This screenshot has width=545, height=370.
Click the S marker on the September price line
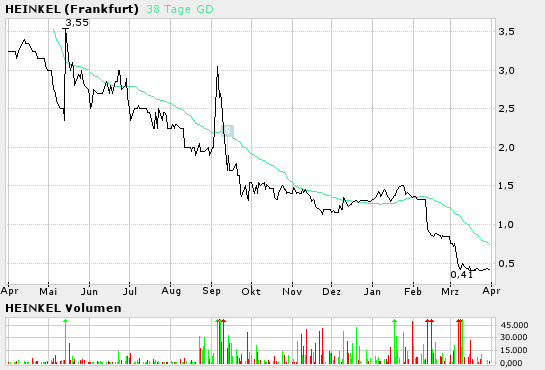click(227, 131)
